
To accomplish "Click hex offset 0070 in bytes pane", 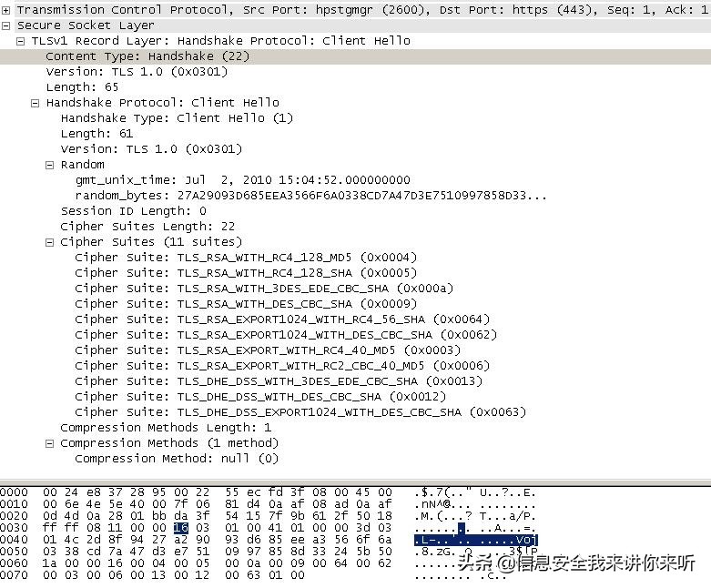I will click(14, 575).
